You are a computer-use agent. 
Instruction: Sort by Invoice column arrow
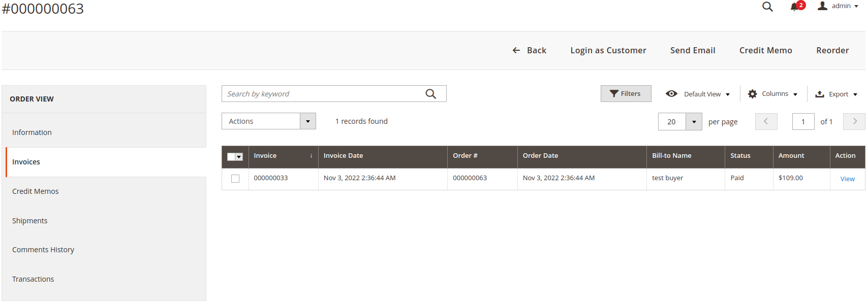[x=311, y=156]
